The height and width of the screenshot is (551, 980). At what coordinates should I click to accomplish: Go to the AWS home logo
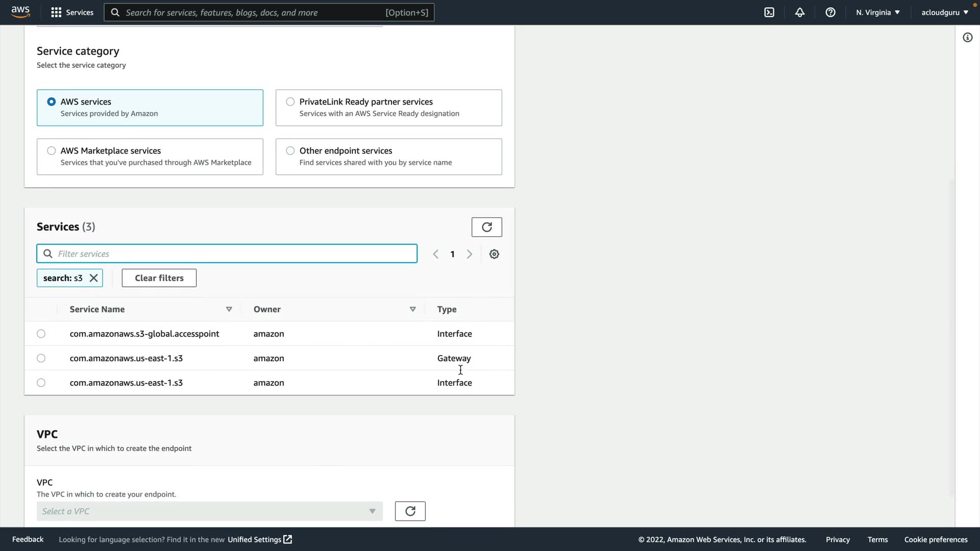point(20,12)
